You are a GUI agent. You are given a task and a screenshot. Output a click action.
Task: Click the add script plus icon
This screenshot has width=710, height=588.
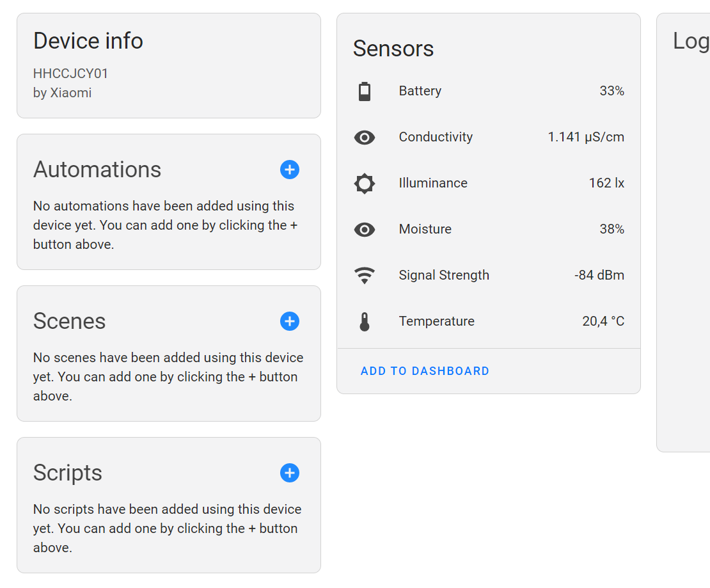tap(289, 473)
